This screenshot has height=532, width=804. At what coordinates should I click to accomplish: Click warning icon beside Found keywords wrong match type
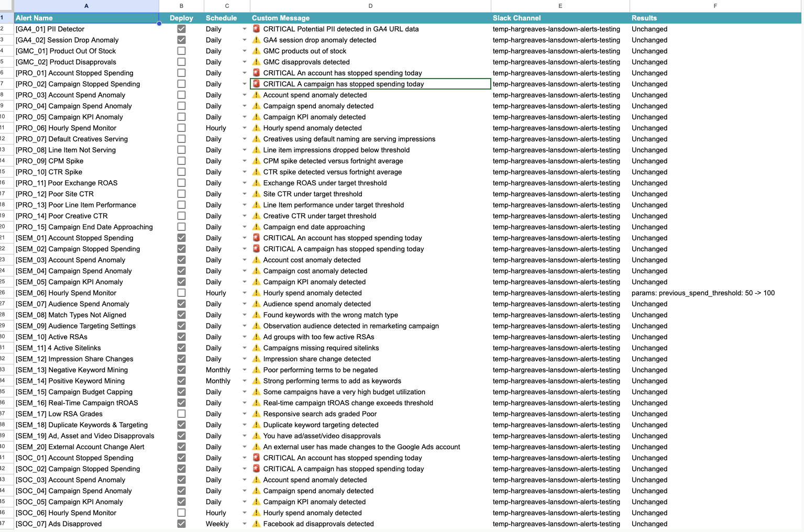coord(256,315)
